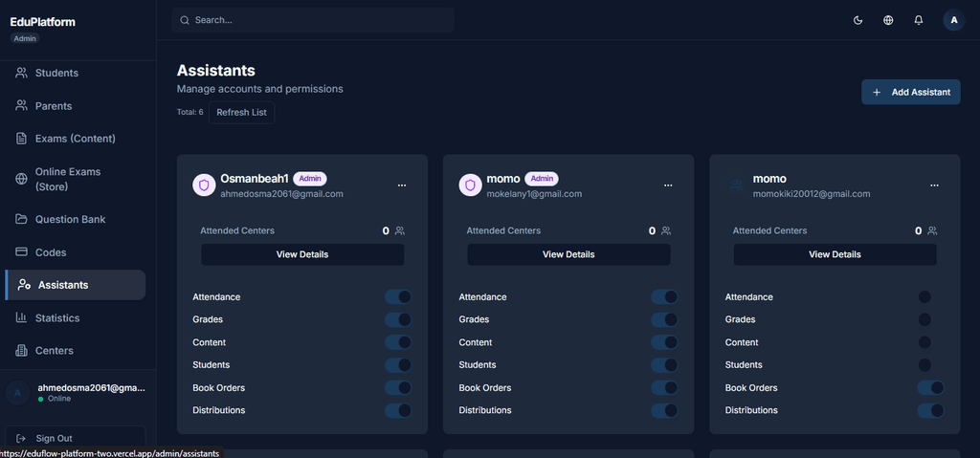The height and width of the screenshot is (458, 980).
Task: Click people icon in momokiki20012's Attended Centers
Action: point(932,230)
